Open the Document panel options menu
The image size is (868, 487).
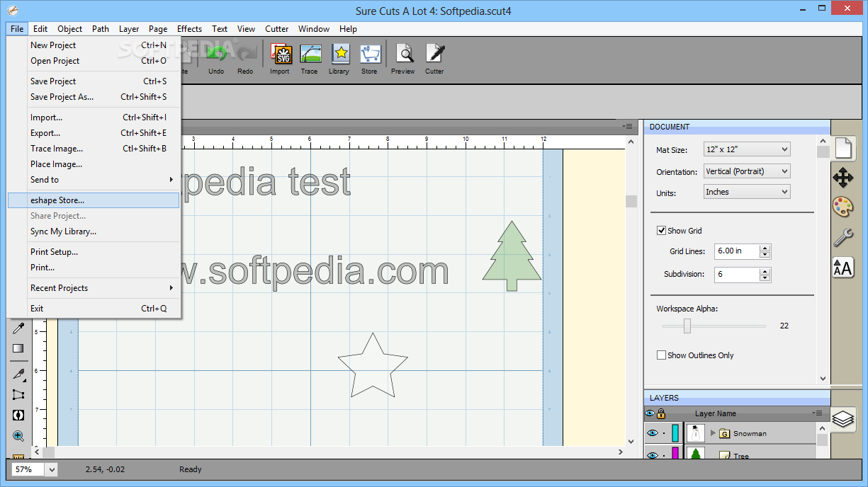628,126
